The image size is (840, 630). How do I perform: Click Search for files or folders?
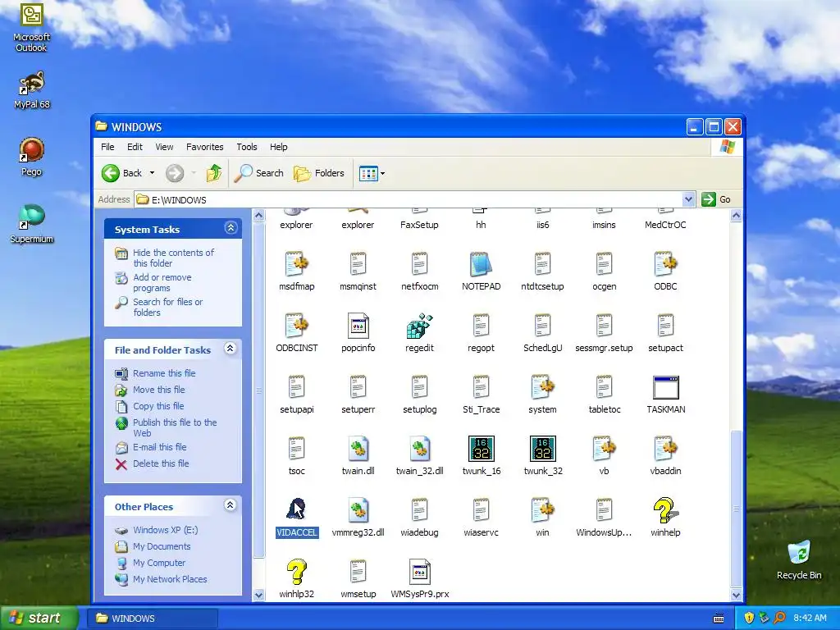click(167, 307)
